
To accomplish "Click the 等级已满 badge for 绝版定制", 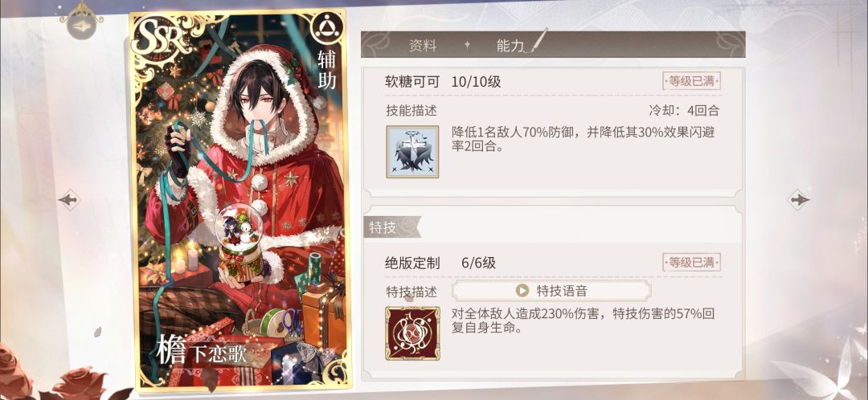I will [x=691, y=262].
